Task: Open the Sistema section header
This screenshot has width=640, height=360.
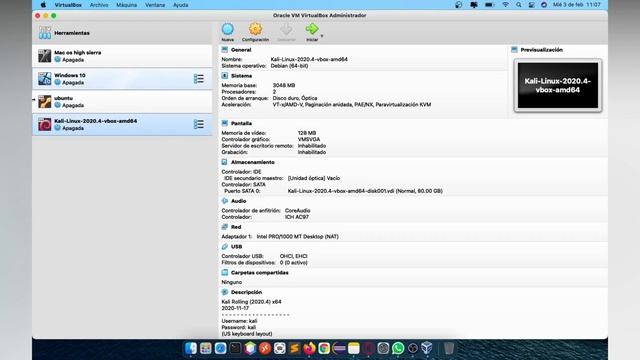Action: pos(241,76)
